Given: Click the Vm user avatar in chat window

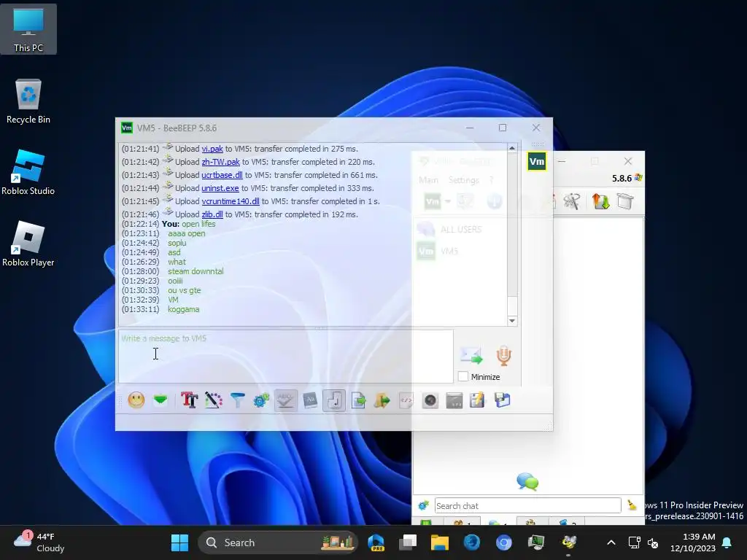Looking at the screenshot, I should [536, 161].
